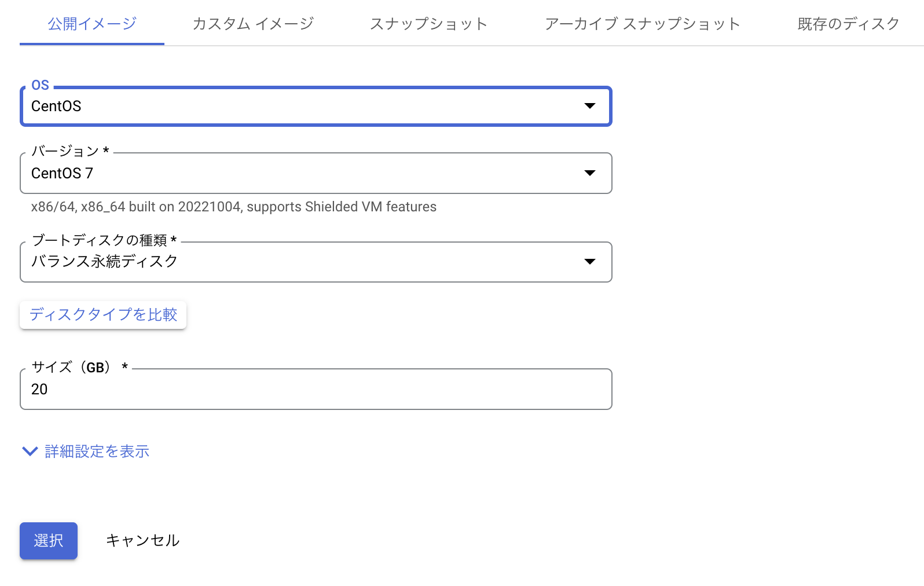Open ディスクタイプを比較
This screenshot has width=924, height=586.
point(102,314)
